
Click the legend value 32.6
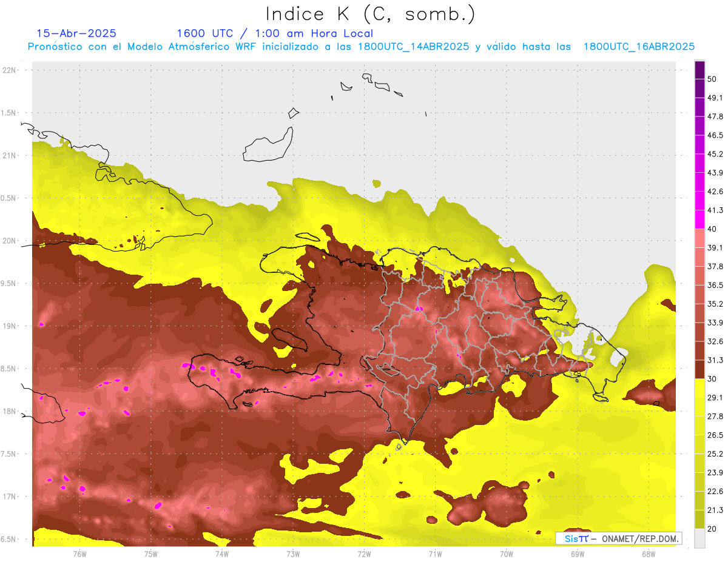[715, 341]
